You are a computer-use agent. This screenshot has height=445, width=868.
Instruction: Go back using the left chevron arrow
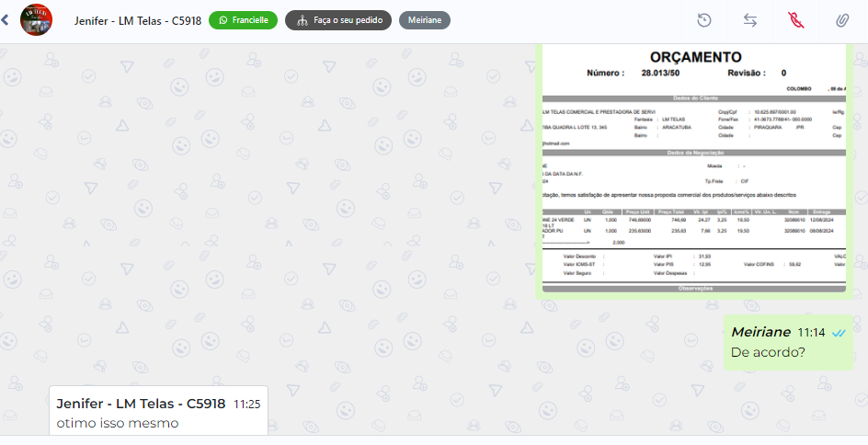(x=6, y=20)
